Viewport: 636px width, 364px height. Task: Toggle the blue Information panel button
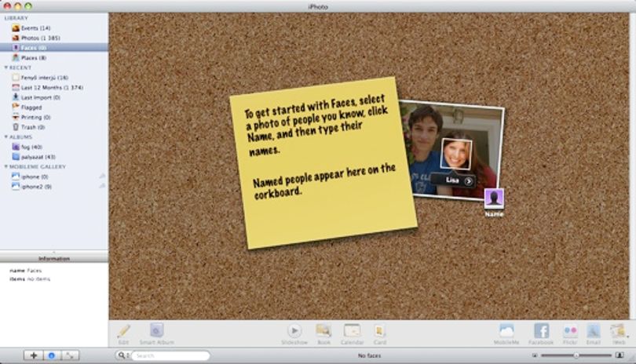(x=52, y=355)
